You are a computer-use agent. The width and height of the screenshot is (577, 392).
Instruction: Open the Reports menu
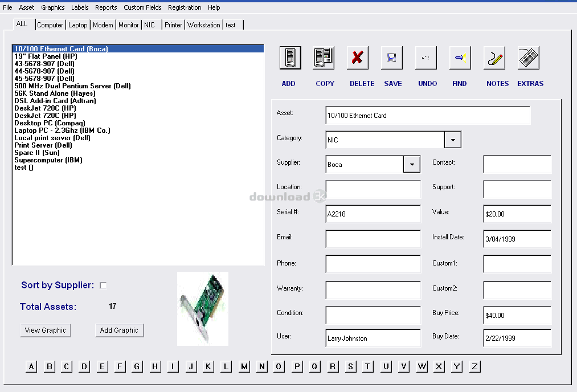(106, 7)
